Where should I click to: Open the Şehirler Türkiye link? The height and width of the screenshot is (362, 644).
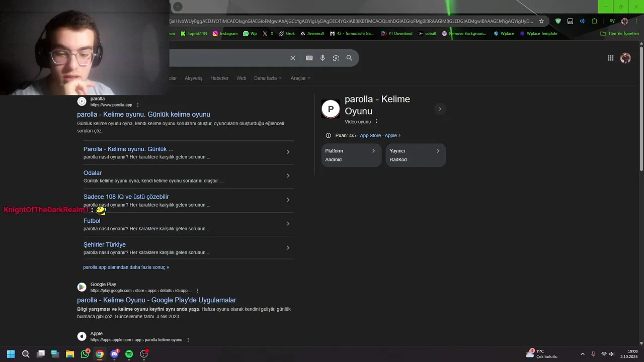(x=105, y=245)
